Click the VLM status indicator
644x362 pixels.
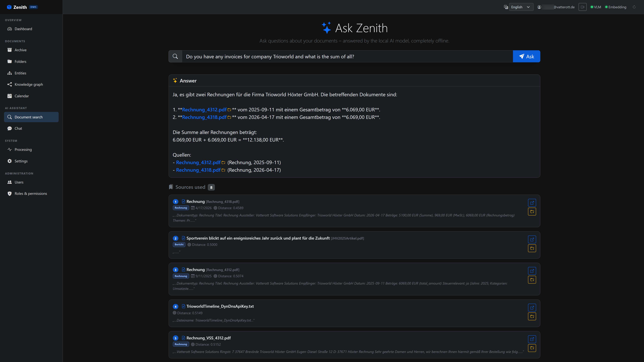596,7
